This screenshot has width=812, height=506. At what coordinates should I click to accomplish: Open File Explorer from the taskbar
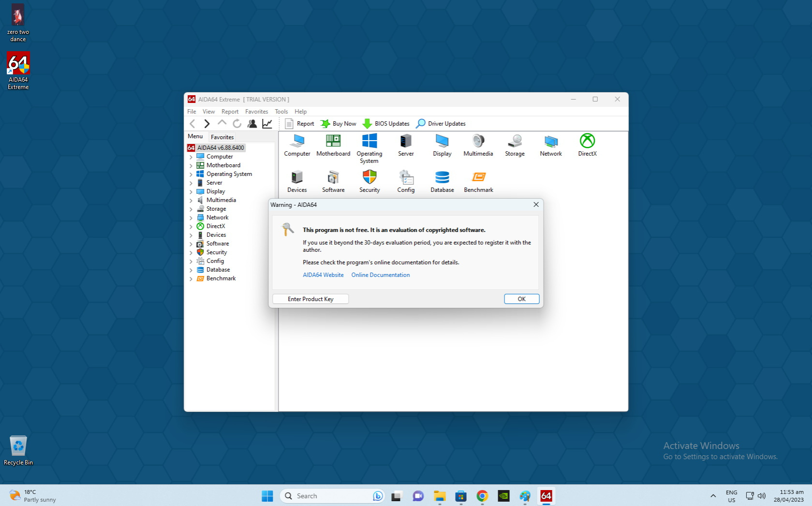pyautogui.click(x=439, y=496)
